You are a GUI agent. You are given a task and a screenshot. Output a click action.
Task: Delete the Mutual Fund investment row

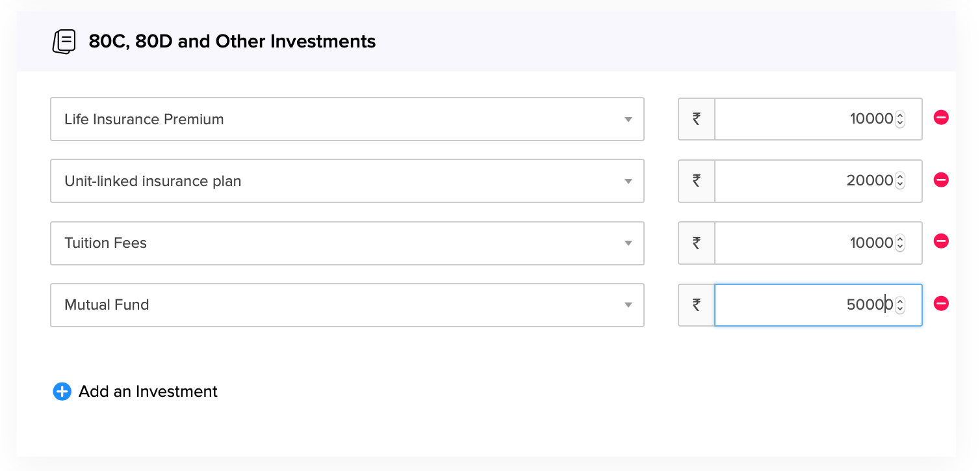click(941, 304)
